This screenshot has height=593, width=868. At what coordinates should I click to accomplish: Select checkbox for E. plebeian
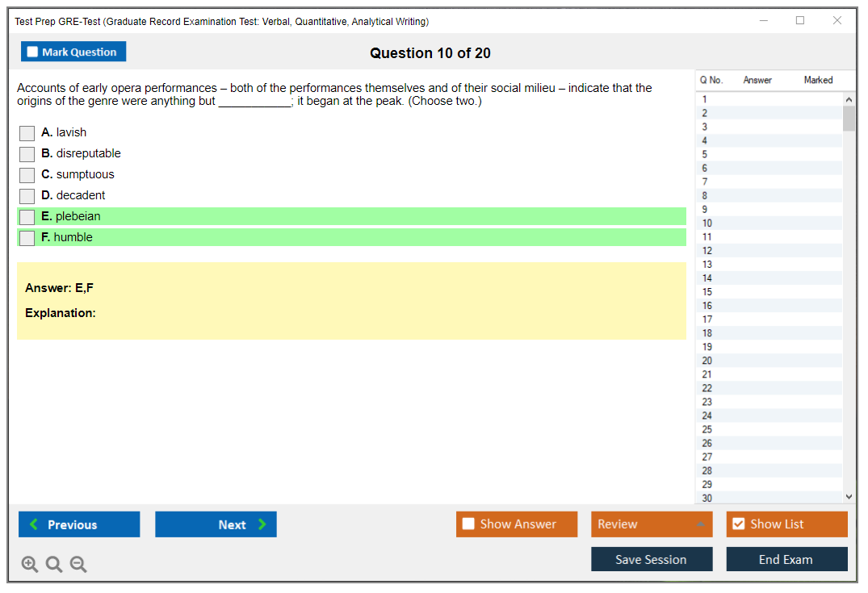[x=27, y=217]
